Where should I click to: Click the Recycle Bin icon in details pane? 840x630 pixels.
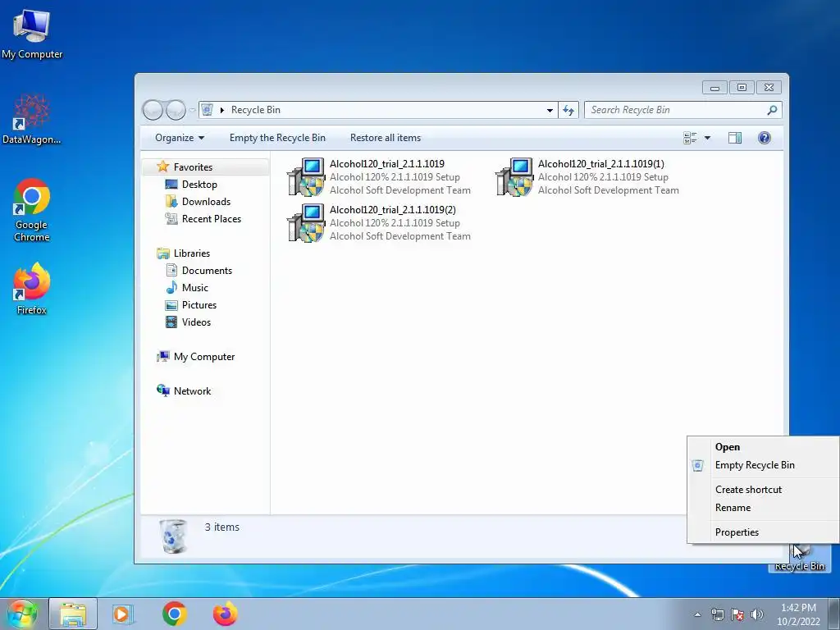(174, 536)
